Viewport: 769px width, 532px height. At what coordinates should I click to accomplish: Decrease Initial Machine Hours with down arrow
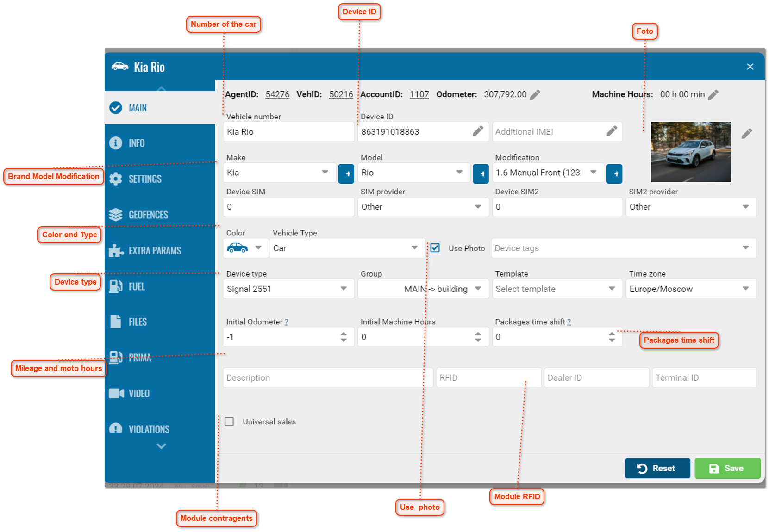[x=478, y=340]
